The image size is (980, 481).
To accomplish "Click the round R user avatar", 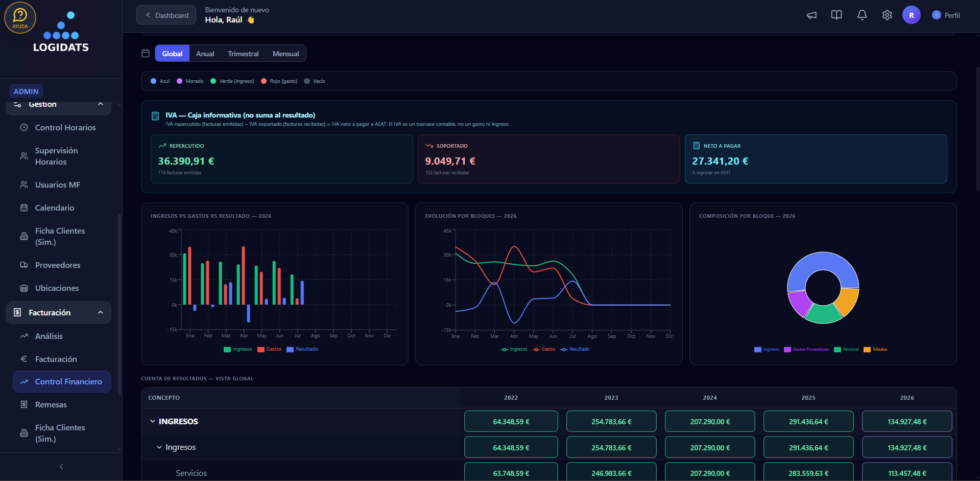I will (x=912, y=15).
